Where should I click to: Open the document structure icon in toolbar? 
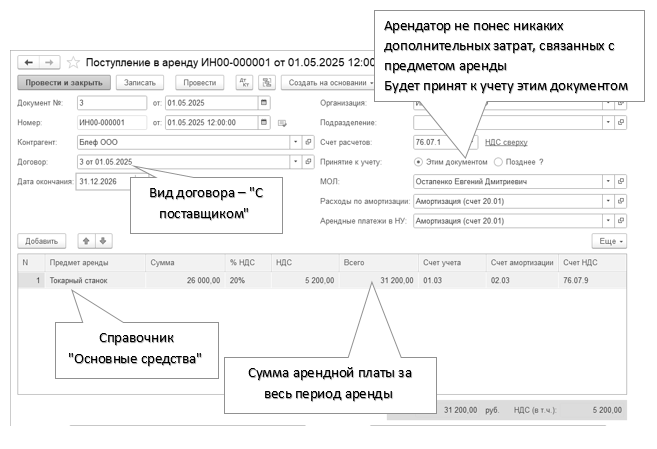[267, 83]
